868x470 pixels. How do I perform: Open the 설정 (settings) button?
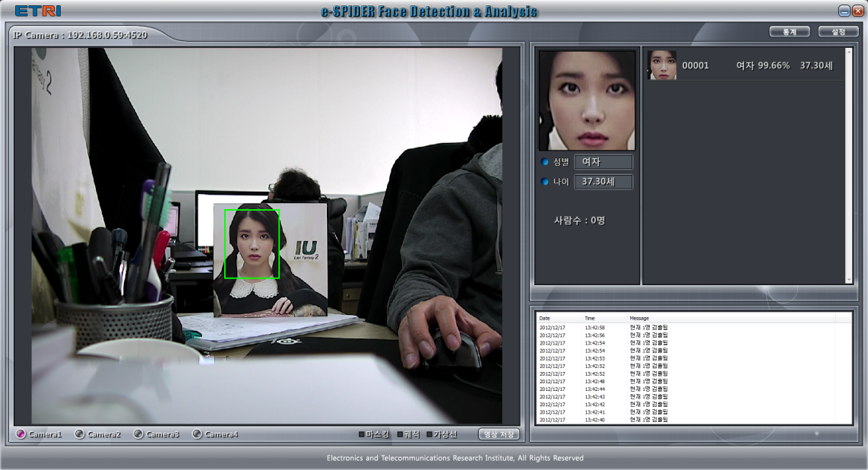click(838, 32)
